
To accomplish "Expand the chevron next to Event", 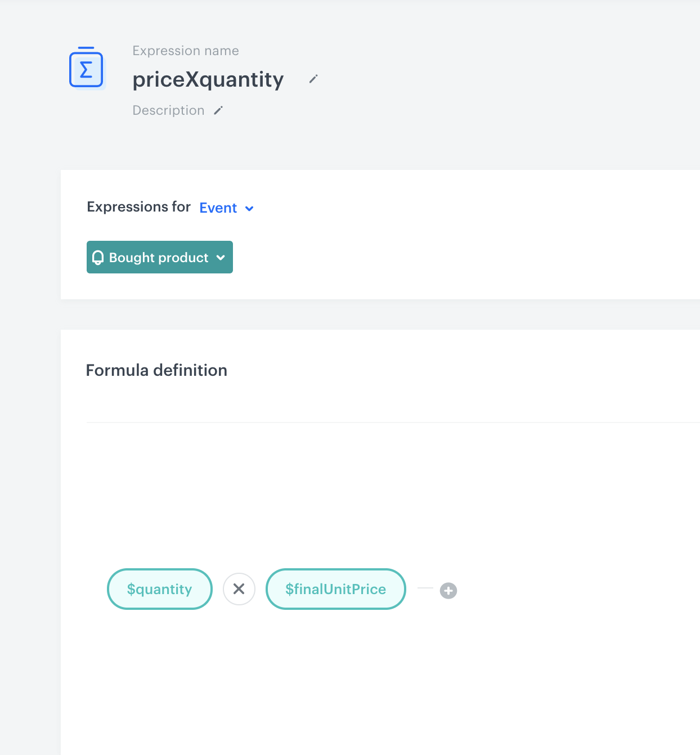I will pos(249,209).
